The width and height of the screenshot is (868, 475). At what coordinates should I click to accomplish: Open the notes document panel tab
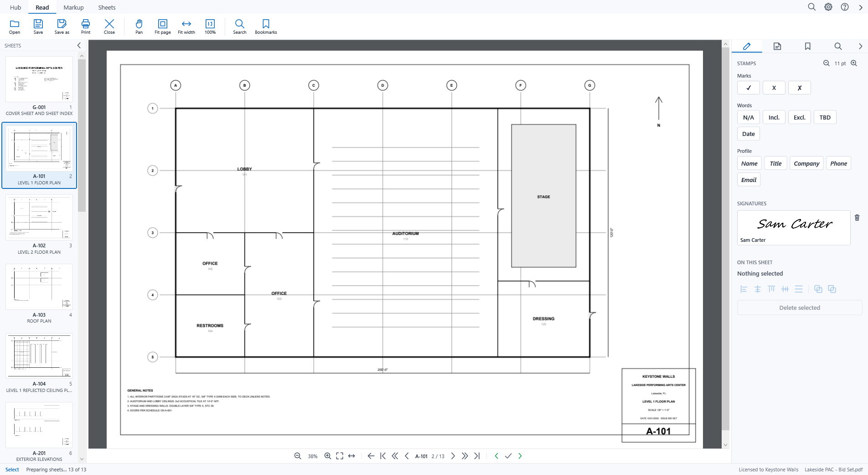coord(777,46)
